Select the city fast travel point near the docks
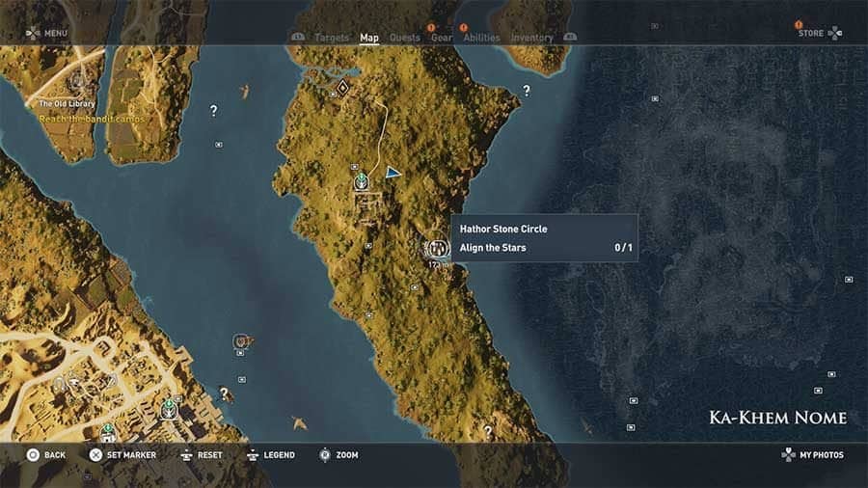This screenshot has width=868, height=488. click(169, 410)
